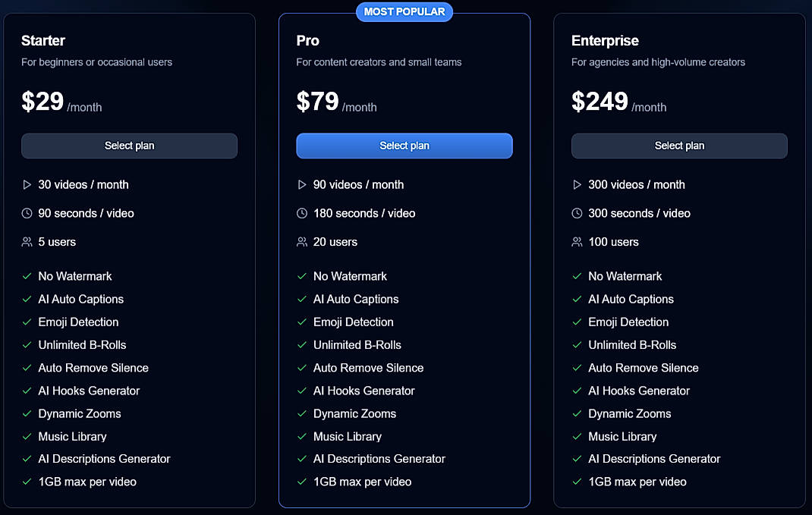Screen dimensions: 812x515
Task: Click the users icon showing 5 users
Action: [25, 242]
